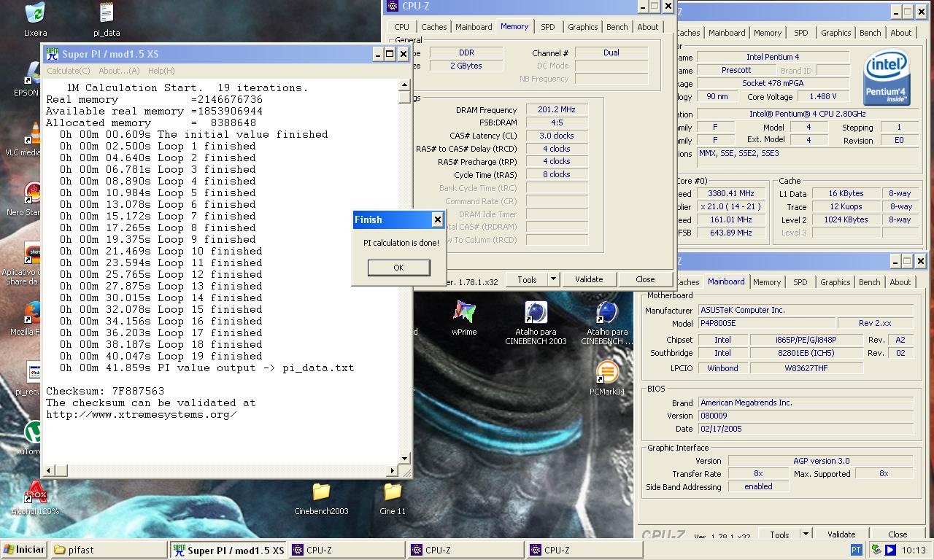
Task: Open the Iniciar start menu
Action: (x=24, y=550)
